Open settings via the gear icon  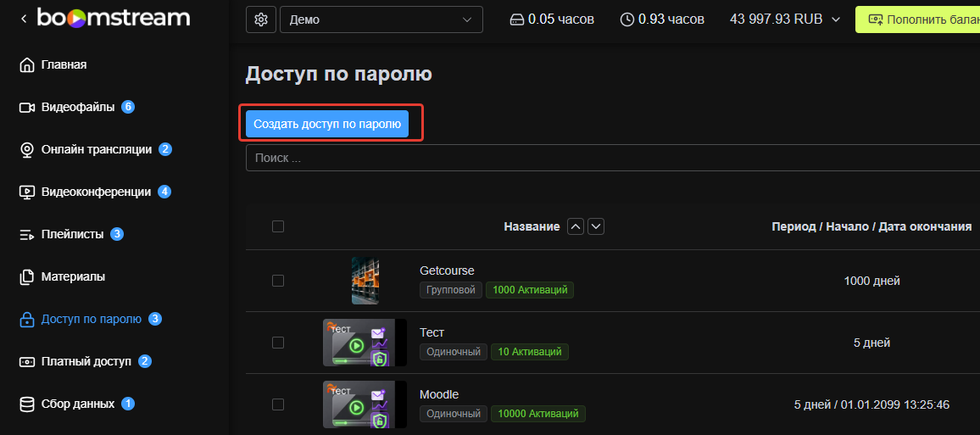coord(261,20)
